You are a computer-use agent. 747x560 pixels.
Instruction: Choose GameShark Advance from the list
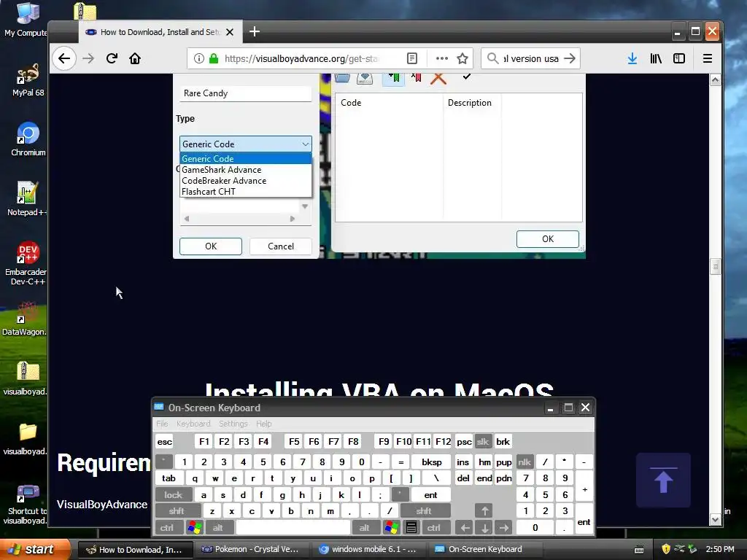[x=246, y=169]
